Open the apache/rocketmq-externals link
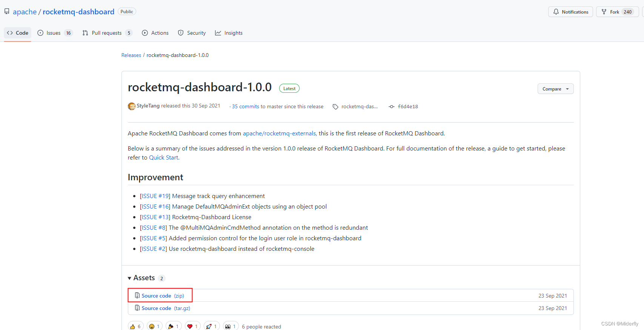 point(279,133)
